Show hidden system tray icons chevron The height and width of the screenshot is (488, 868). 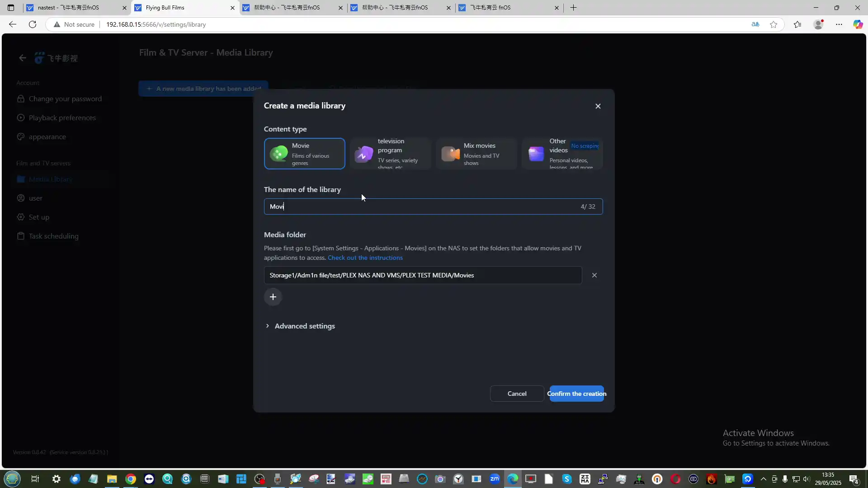point(763,479)
